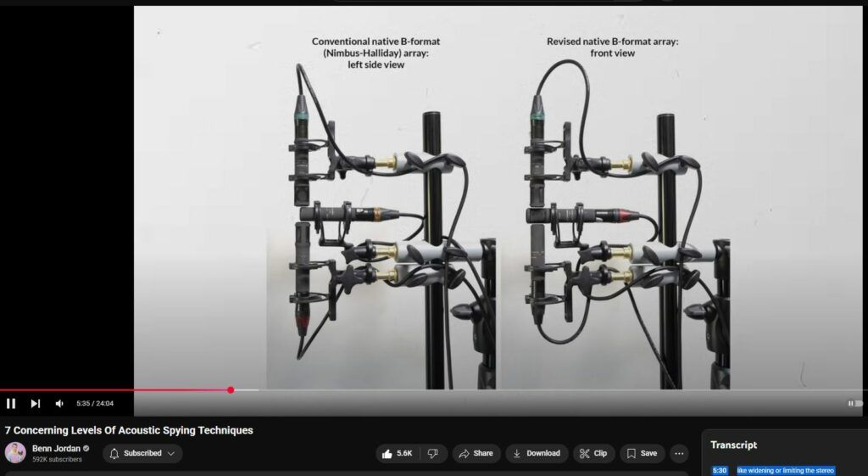Dislike the video with thumbs down
The image size is (868, 476).
click(432, 453)
